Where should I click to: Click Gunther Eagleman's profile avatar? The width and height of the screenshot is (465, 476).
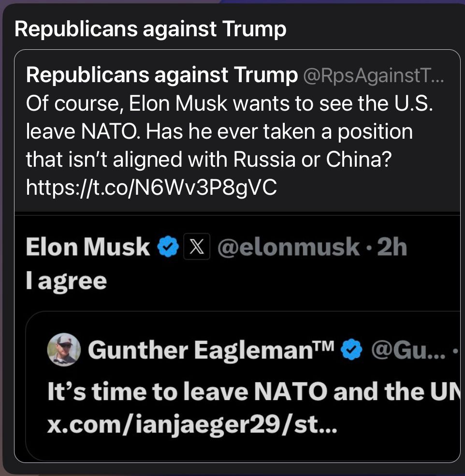64,350
